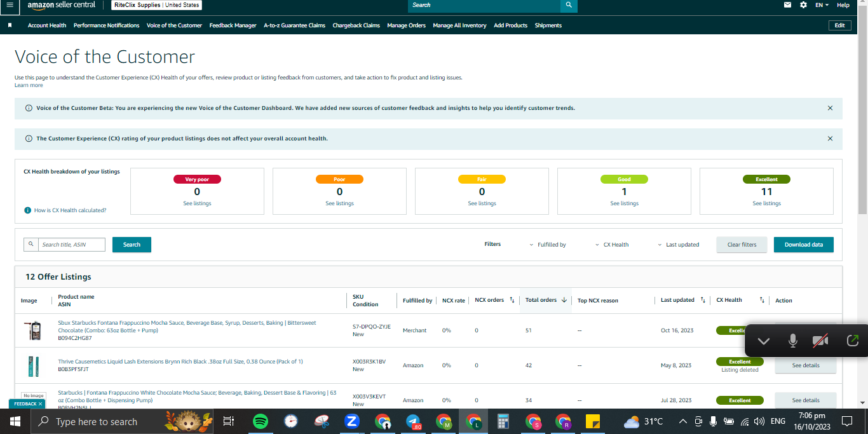Click See details for Thrive Causemetics row
Image resolution: width=868 pixels, height=434 pixels.
806,365
